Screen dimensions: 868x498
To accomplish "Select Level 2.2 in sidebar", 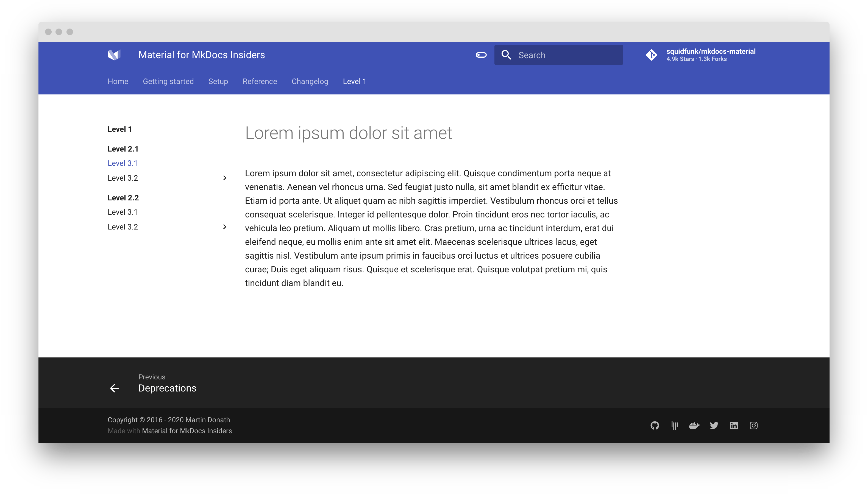I will point(123,198).
